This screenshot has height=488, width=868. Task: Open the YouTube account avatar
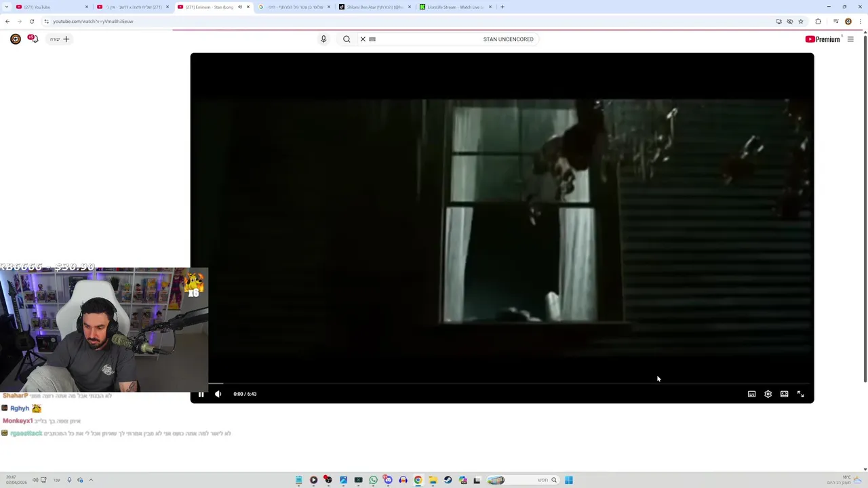pyautogui.click(x=16, y=39)
